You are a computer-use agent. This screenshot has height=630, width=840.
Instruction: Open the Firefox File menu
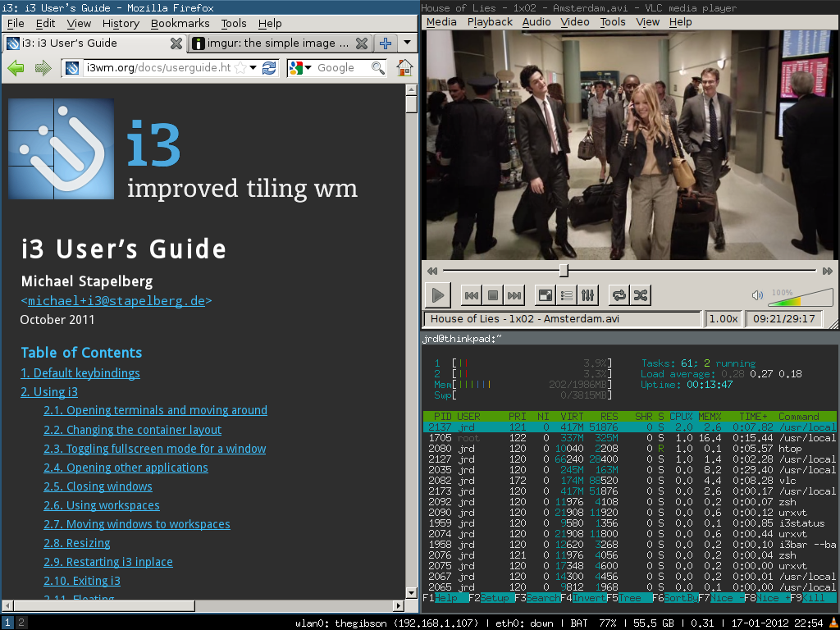coord(16,24)
